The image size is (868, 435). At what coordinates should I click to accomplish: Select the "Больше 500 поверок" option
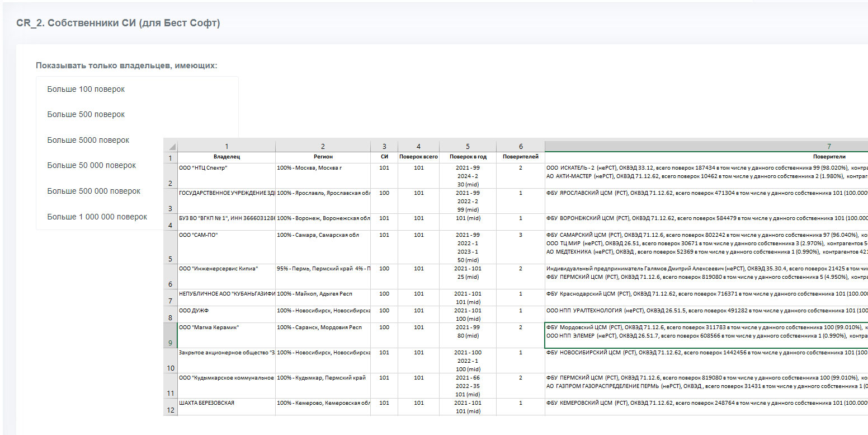86,114
